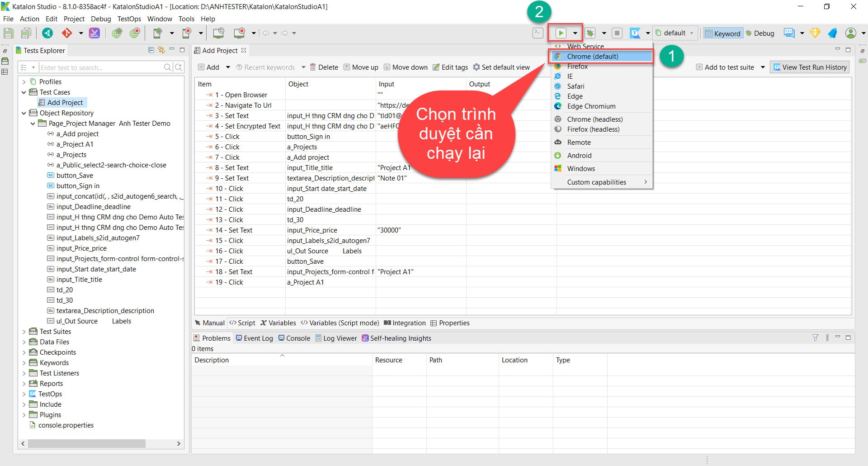Open the Katalon teal circular toolbar icon
Viewport: 868px width, 466px height.
coord(47,33)
